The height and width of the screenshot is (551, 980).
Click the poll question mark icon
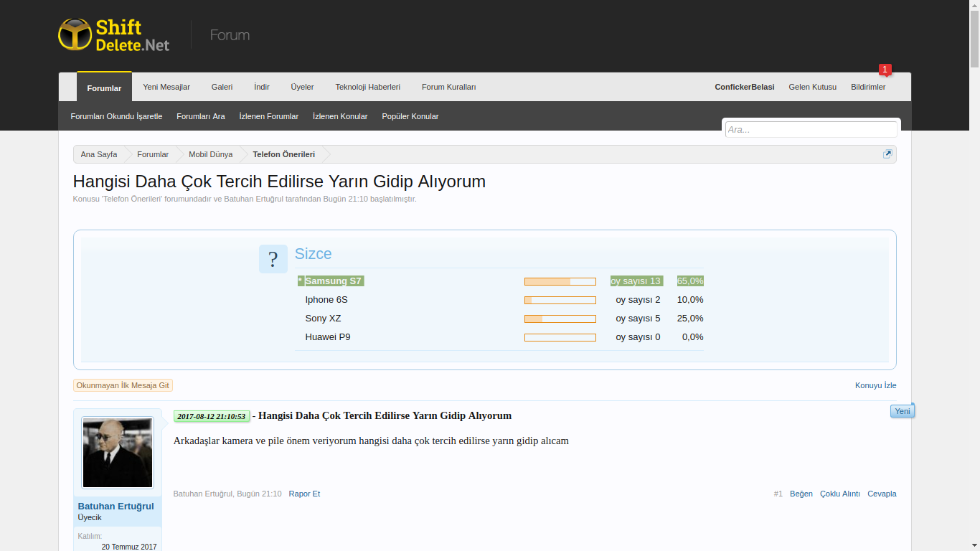click(273, 259)
